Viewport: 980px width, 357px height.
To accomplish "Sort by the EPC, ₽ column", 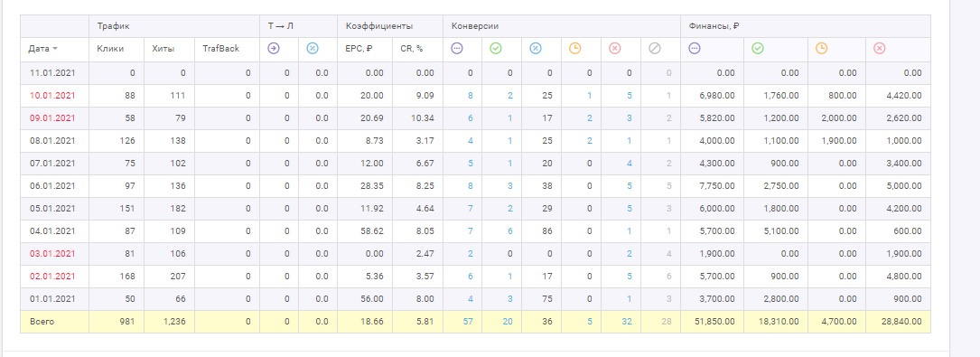I will pyautogui.click(x=359, y=49).
